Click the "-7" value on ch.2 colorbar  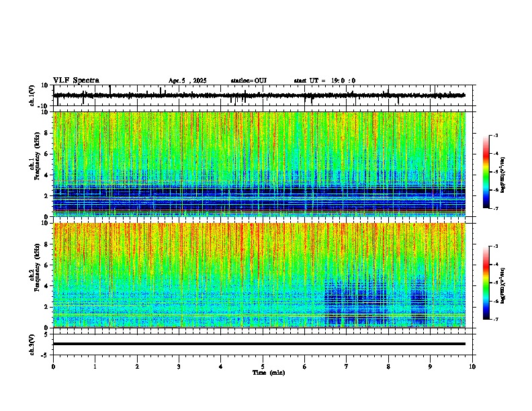click(x=496, y=319)
